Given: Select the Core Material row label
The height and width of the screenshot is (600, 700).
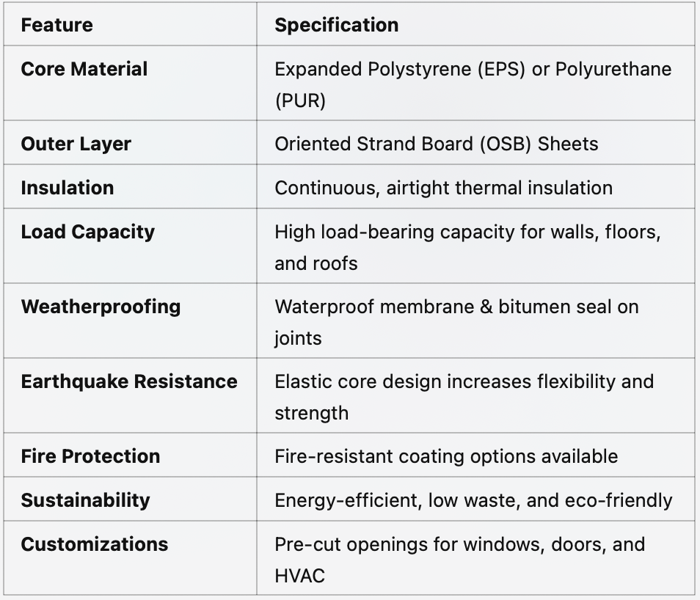Looking at the screenshot, I should coord(84,69).
